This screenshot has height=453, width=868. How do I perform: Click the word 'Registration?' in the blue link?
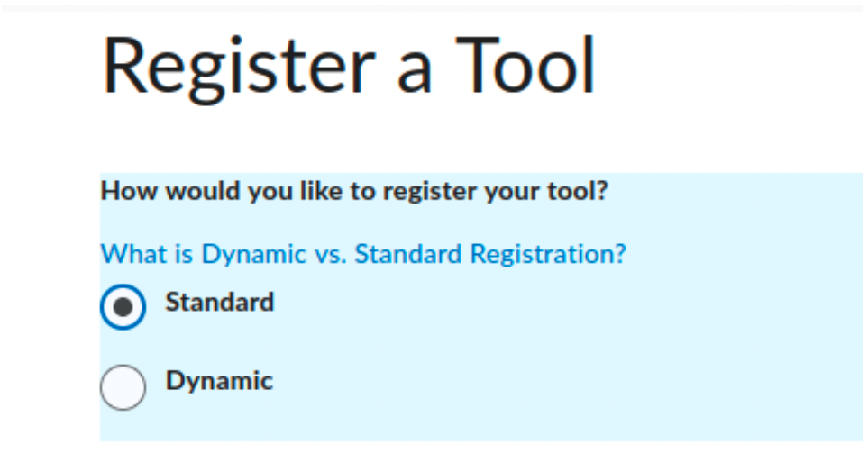click(x=548, y=255)
